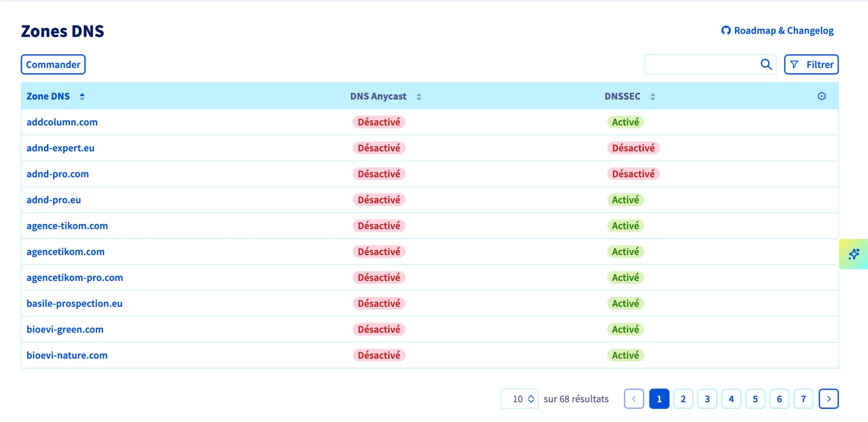Click the DNSSEC Activé badge for agencetikom.com
Screen dimensions: 868x422
[626, 252]
